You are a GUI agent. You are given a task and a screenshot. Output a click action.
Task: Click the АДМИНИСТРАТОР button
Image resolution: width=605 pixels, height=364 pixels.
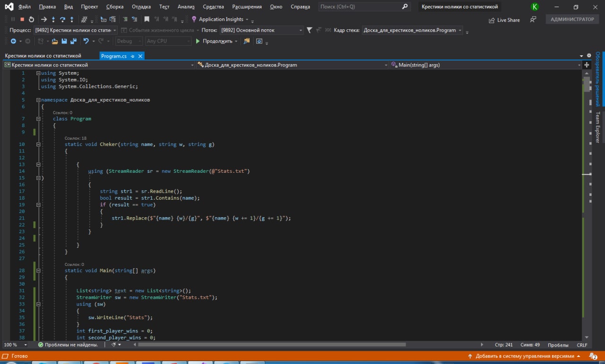click(572, 19)
